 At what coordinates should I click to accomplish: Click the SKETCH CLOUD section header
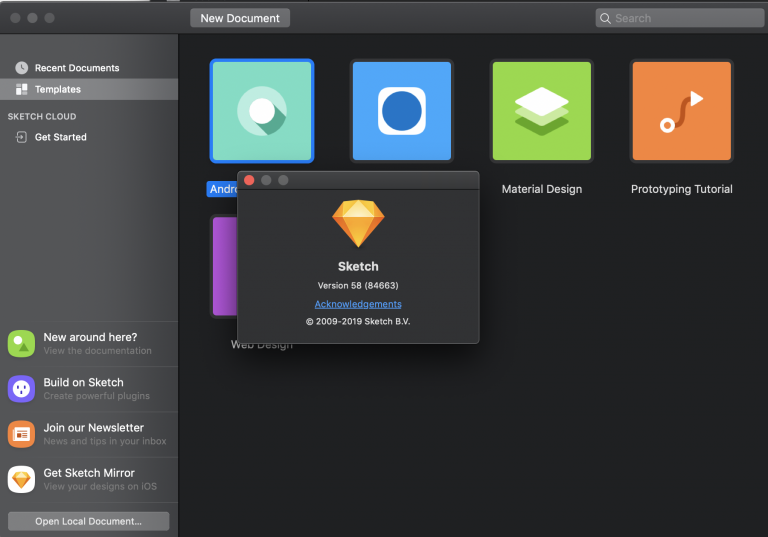[x=42, y=117]
